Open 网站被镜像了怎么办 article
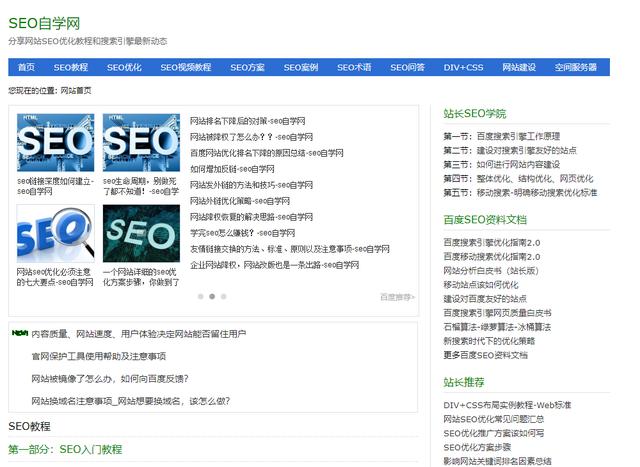This screenshot has height=467, width=640. [110, 379]
